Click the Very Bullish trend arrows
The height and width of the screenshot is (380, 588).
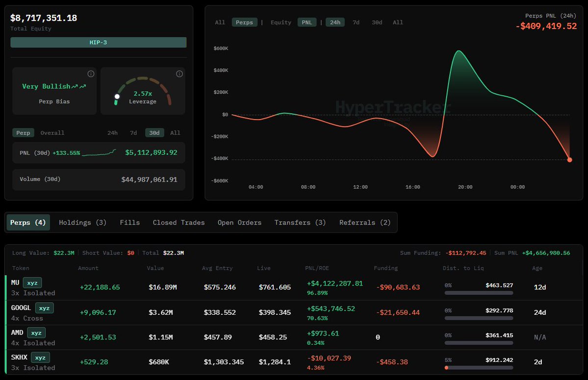coord(79,87)
